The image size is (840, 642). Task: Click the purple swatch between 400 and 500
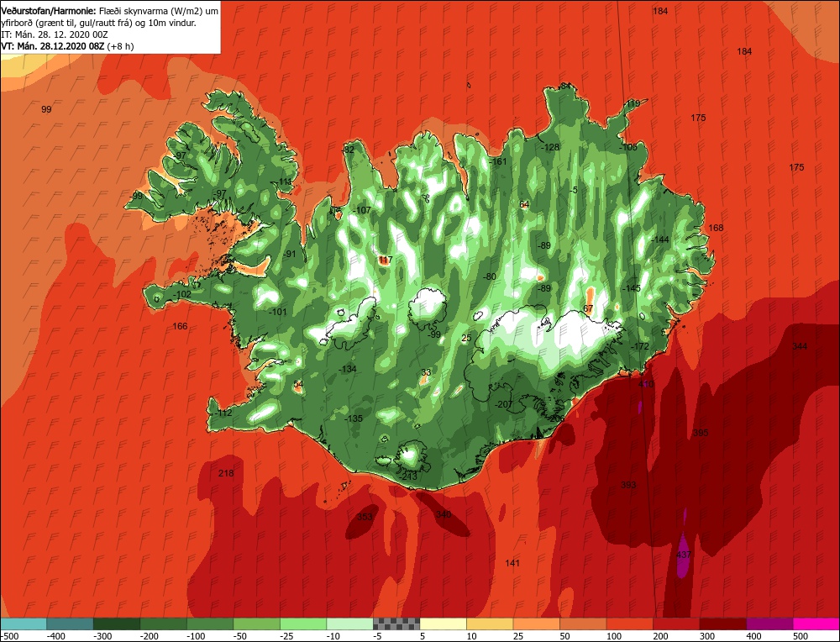point(769,624)
